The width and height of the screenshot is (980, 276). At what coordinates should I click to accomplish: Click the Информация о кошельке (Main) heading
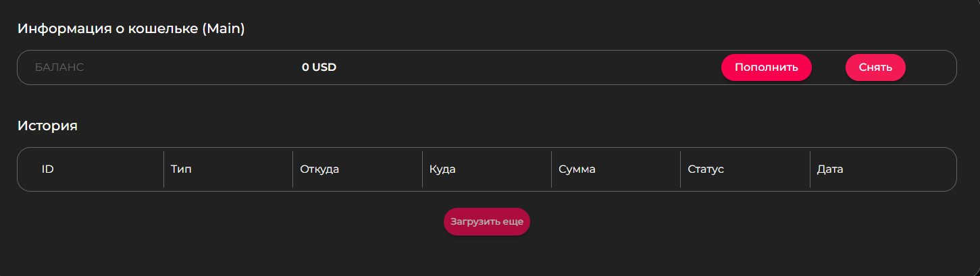click(x=131, y=29)
